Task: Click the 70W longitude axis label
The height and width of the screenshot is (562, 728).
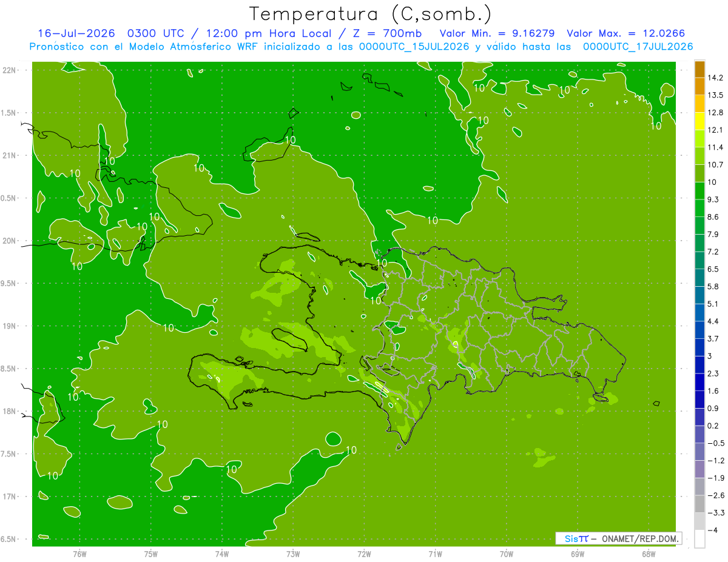Action: click(x=507, y=554)
